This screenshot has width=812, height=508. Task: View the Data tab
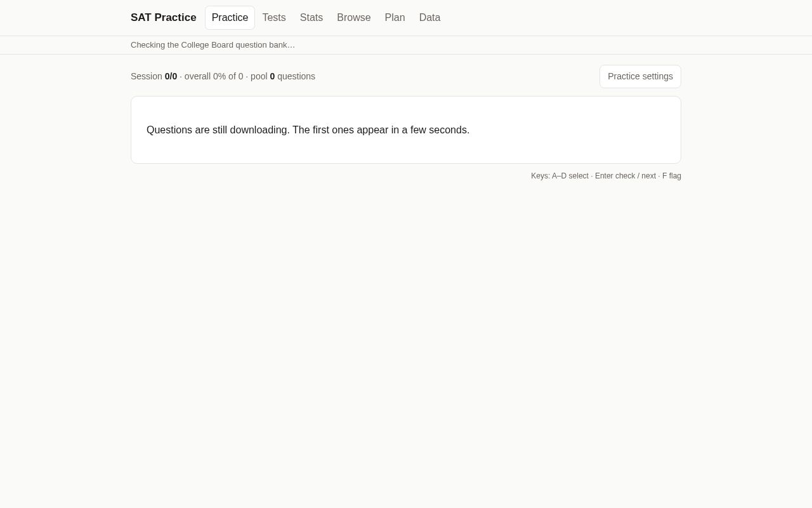click(x=430, y=18)
